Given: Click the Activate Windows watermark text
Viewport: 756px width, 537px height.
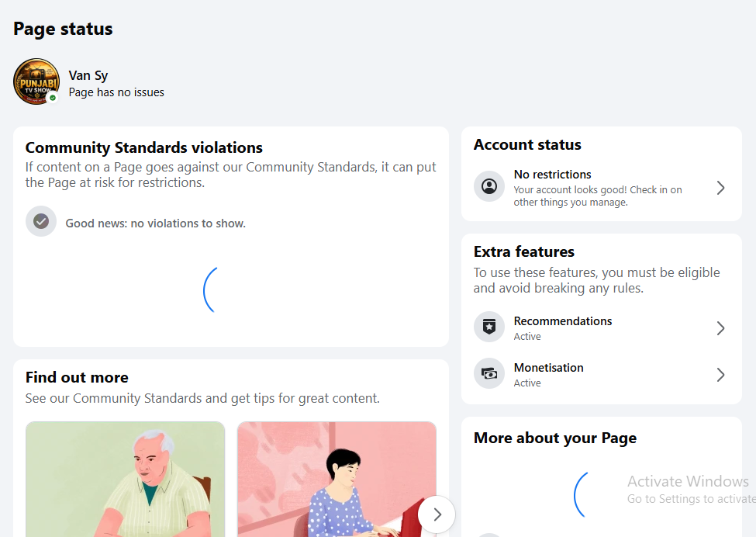Looking at the screenshot, I should coord(688,481).
